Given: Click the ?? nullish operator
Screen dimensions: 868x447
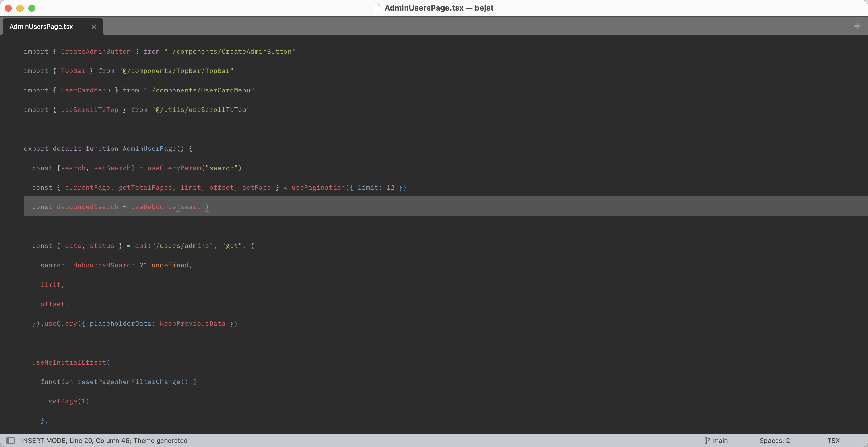Looking at the screenshot, I should [143, 265].
